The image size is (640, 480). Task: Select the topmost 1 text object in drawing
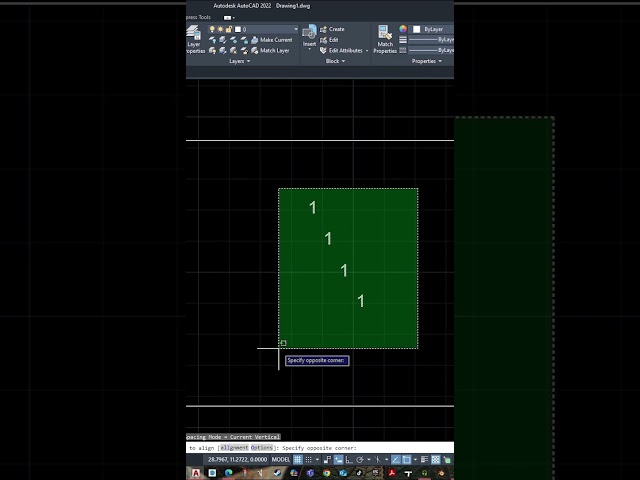[x=313, y=208]
